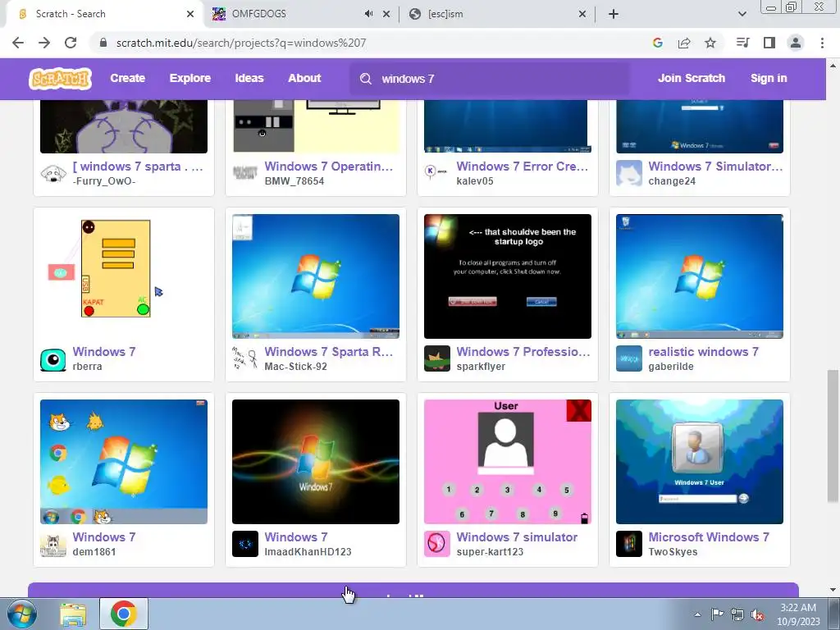Viewport: 840px width, 630px height.
Task: Click the Google icon in address bar
Action: click(658, 43)
